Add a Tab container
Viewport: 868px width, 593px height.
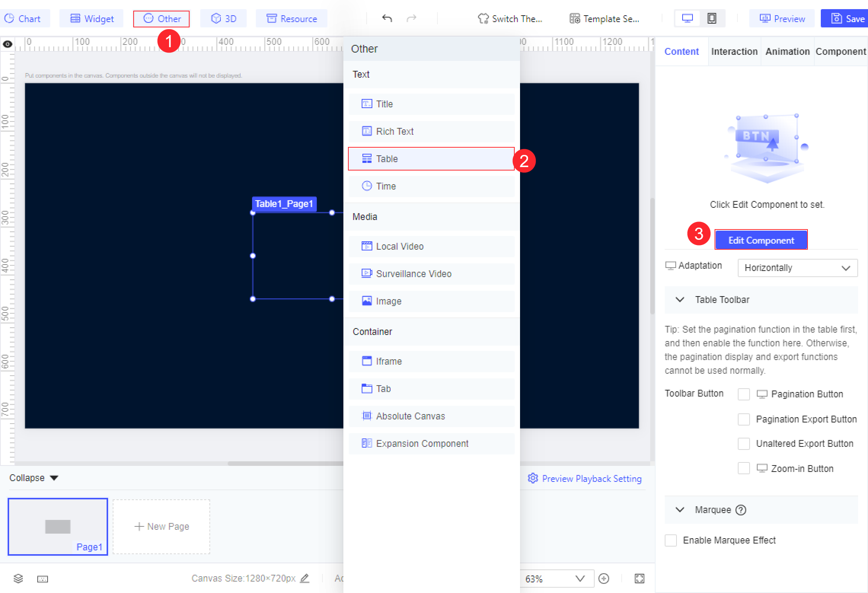click(431, 389)
